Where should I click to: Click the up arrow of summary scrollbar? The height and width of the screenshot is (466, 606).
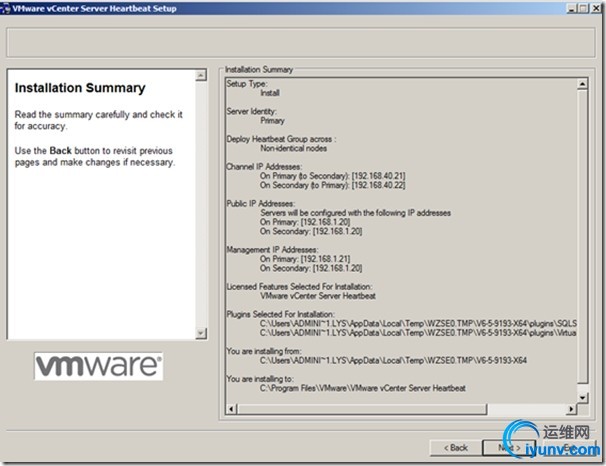[582, 84]
